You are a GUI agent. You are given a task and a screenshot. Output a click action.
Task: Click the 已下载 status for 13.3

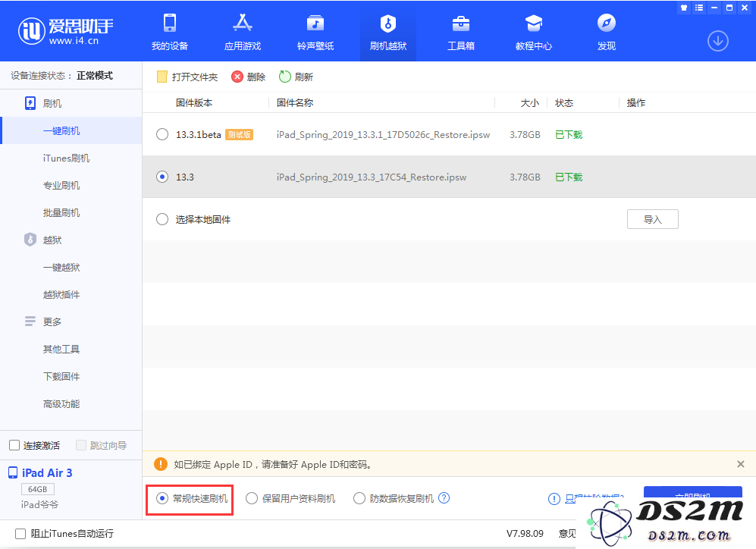pyautogui.click(x=569, y=177)
